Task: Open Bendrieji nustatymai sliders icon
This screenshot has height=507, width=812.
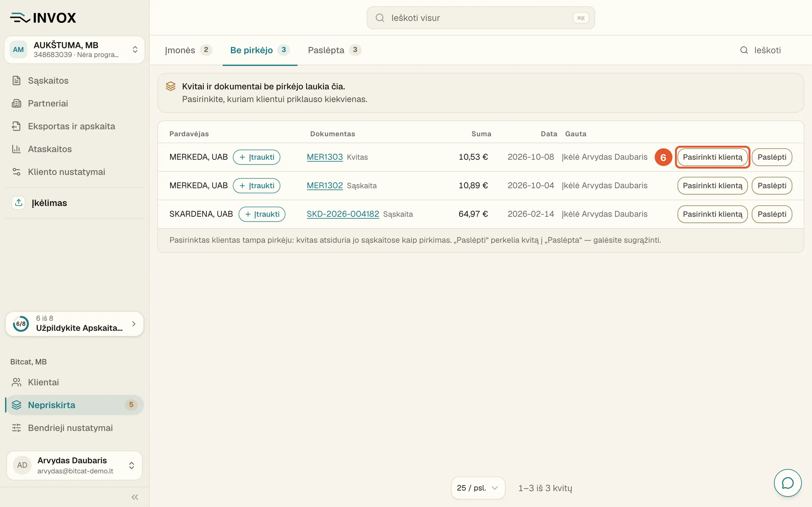Action: [16, 428]
